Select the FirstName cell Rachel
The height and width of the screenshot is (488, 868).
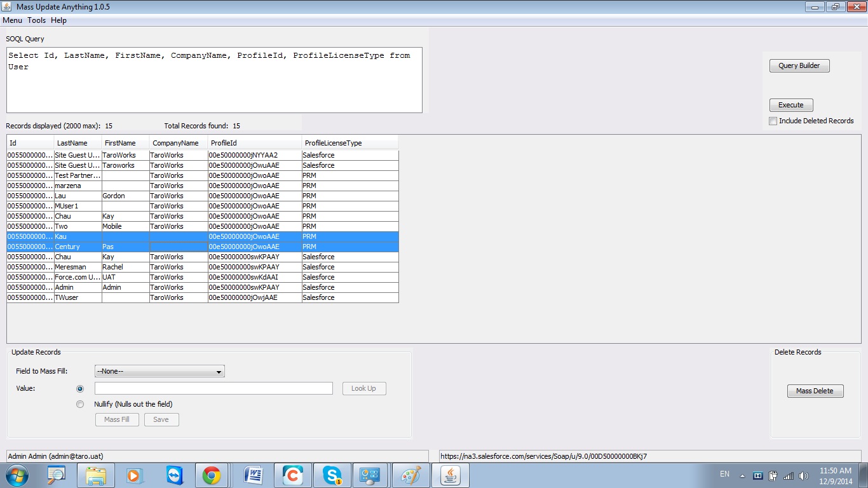click(x=126, y=267)
